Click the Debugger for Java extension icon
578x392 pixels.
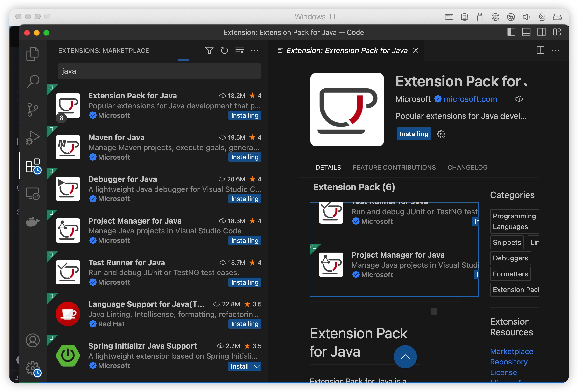[x=68, y=189]
